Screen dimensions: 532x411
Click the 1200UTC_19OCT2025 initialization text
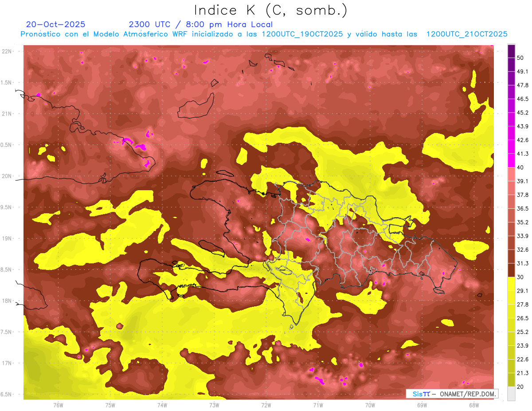302,34
